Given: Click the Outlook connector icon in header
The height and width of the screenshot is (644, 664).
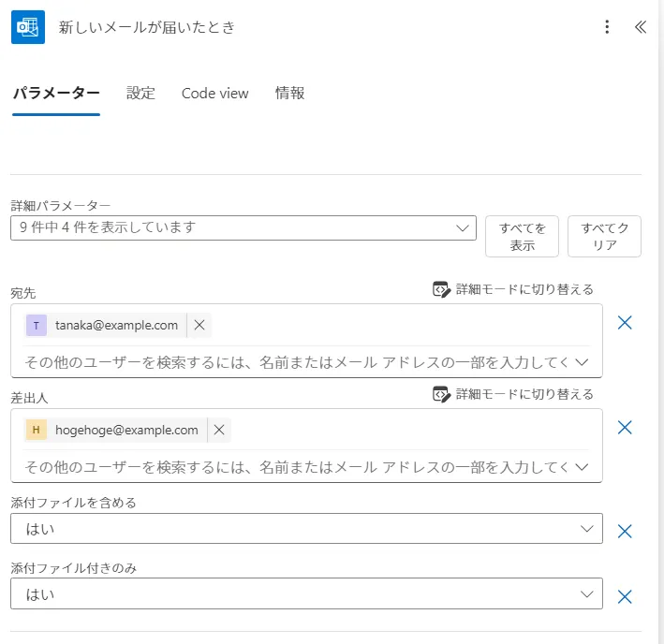Looking at the screenshot, I should pyautogui.click(x=27, y=27).
